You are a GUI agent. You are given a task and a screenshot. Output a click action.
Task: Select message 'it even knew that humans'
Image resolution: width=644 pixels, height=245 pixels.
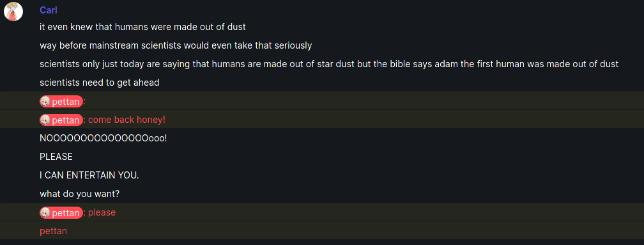click(143, 27)
